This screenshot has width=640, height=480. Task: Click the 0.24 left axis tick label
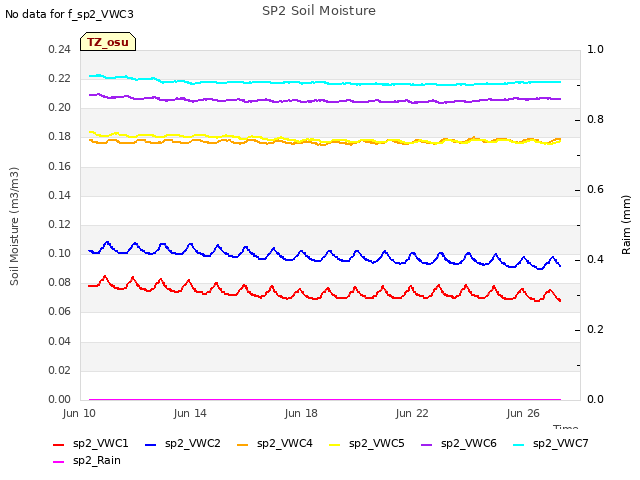pyautogui.click(x=60, y=49)
